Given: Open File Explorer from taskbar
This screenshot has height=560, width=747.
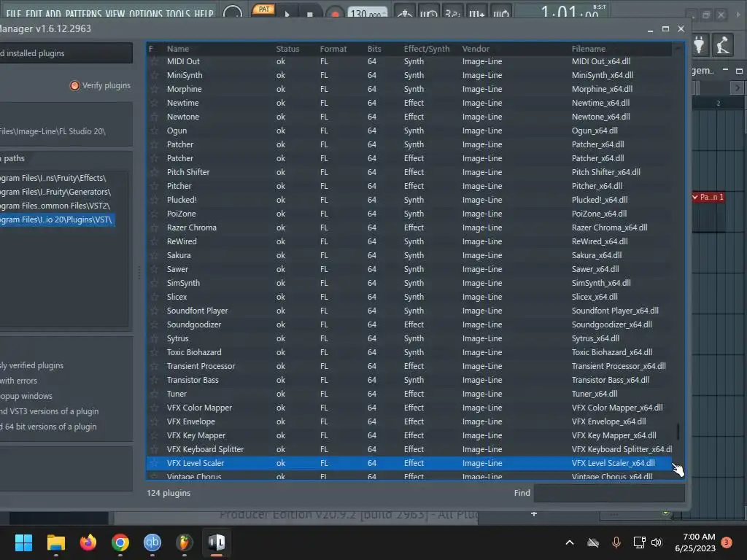Looking at the screenshot, I should [55, 542].
